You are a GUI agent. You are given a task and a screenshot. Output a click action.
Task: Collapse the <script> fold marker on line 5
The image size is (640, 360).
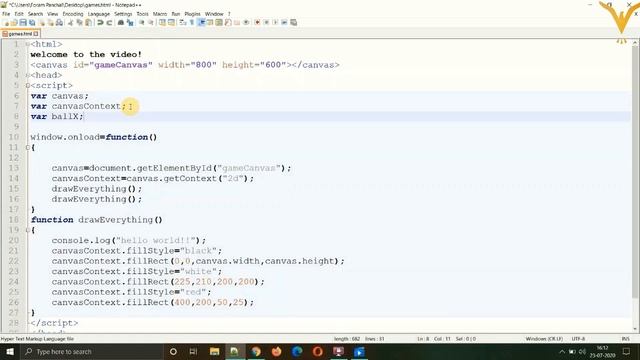coord(27,85)
